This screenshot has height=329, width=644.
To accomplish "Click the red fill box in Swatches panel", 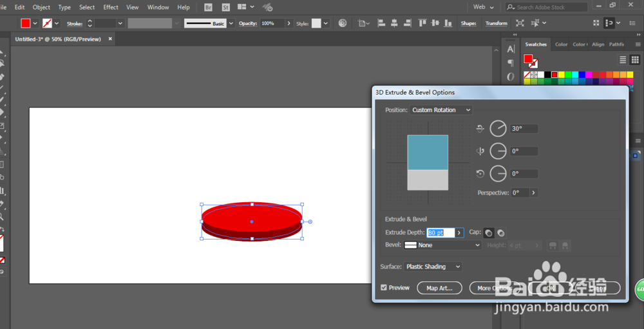I will [x=528, y=59].
